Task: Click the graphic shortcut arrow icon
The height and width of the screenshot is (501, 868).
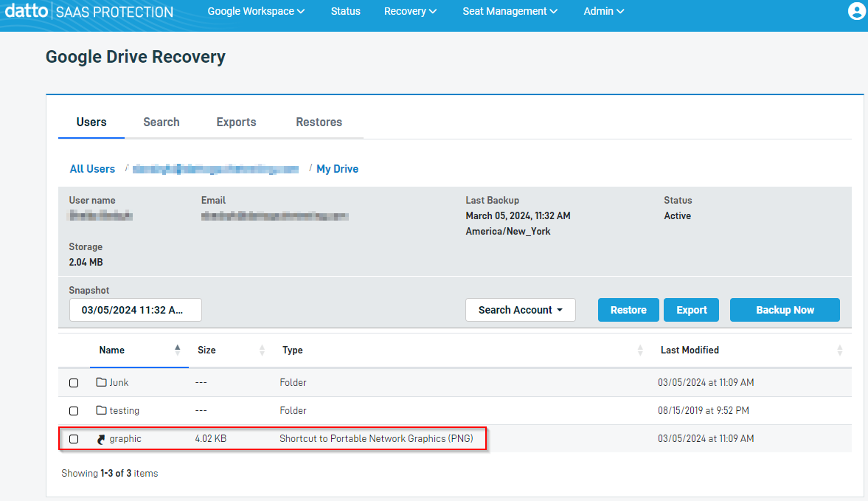Action: (x=102, y=439)
